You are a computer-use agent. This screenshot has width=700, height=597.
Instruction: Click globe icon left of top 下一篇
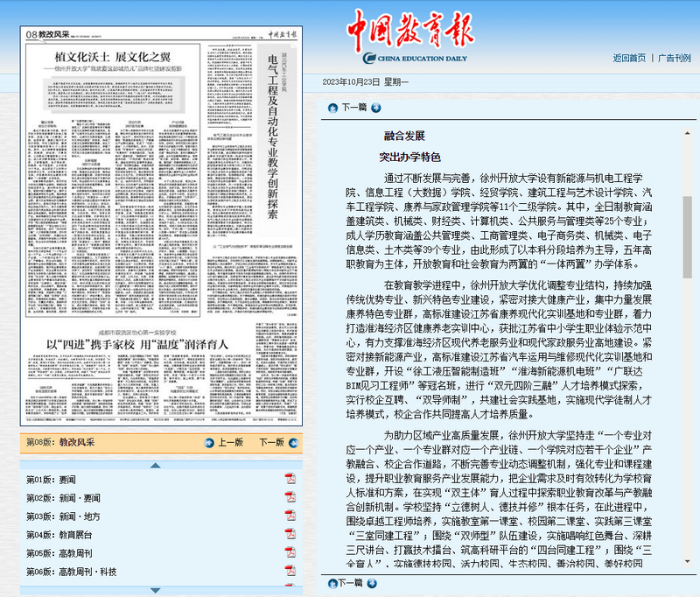pos(332,109)
